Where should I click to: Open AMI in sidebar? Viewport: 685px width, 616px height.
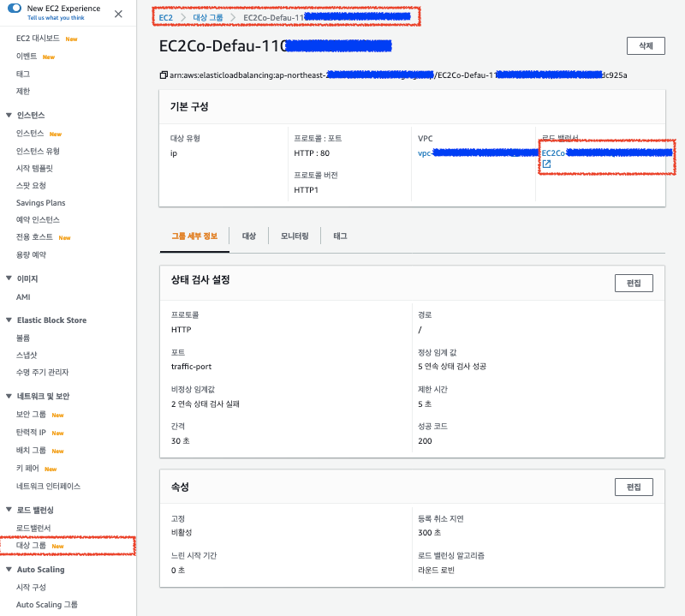pos(23,297)
